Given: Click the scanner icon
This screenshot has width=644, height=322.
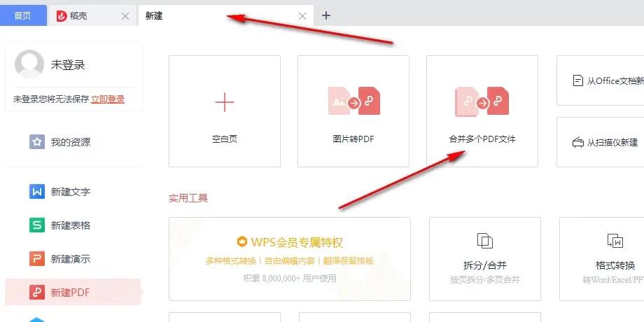Looking at the screenshot, I should pyautogui.click(x=578, y=143).
